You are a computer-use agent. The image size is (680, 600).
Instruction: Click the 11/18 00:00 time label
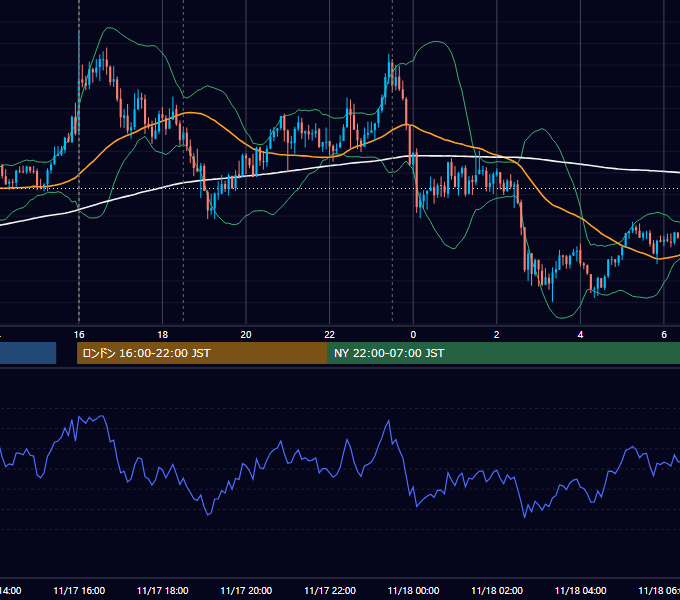[x=413, y=591]
